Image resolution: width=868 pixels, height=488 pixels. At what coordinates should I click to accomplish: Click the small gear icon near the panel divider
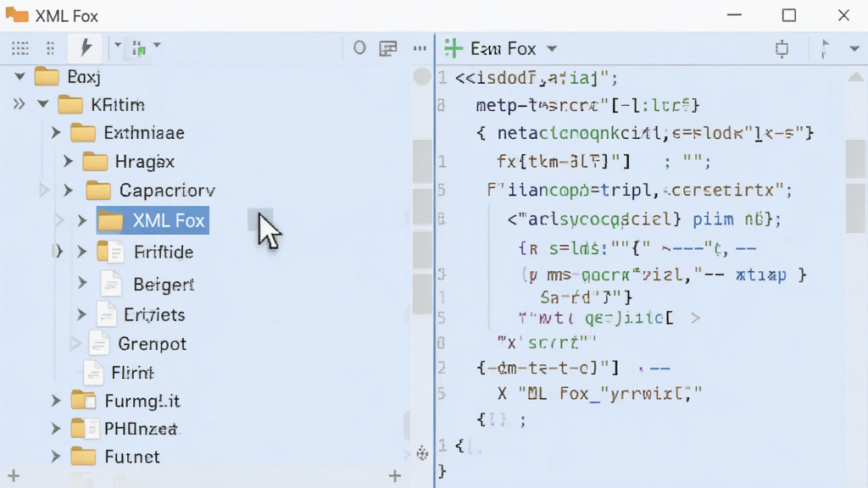(422, 454)
